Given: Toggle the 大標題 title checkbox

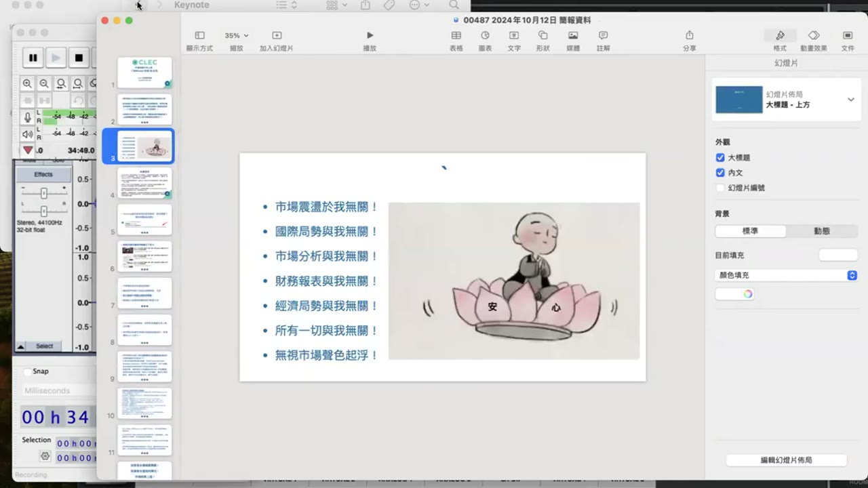Looking at the screenshot, I should click(x=720, y=157).
